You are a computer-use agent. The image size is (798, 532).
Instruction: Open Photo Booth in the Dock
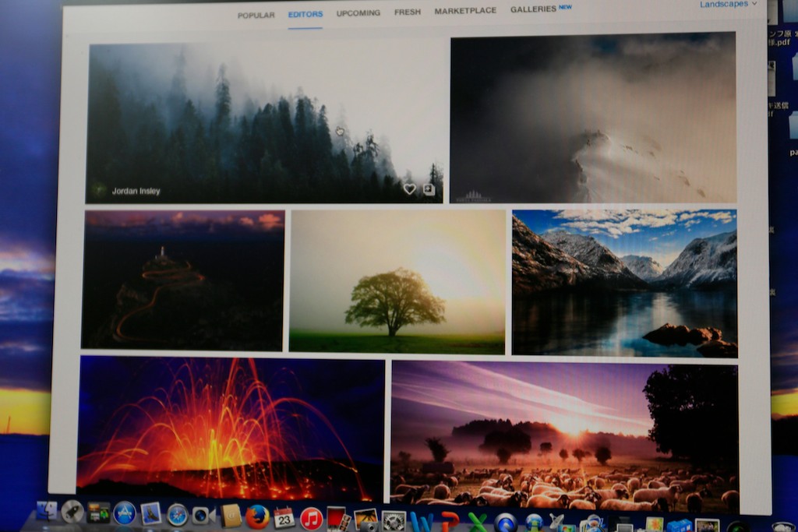tap(338, 520)
